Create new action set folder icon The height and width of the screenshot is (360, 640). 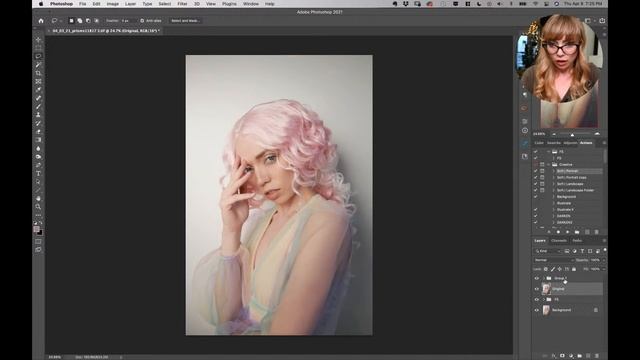pyautogui.click(x=577, y=232)
